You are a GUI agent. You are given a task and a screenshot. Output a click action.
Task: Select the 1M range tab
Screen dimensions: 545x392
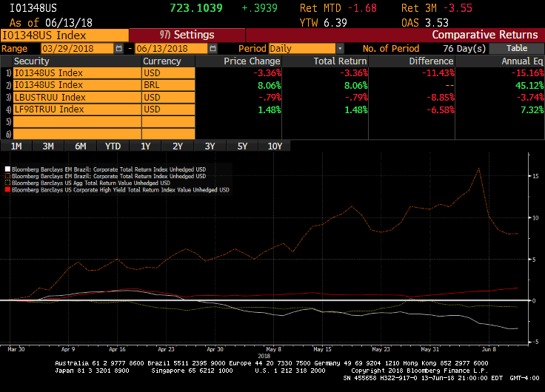tap(16, 146)
